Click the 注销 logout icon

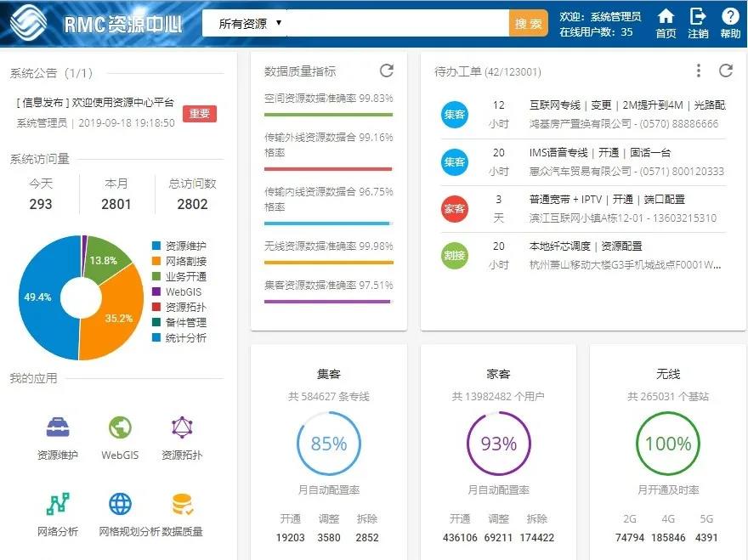698,17
